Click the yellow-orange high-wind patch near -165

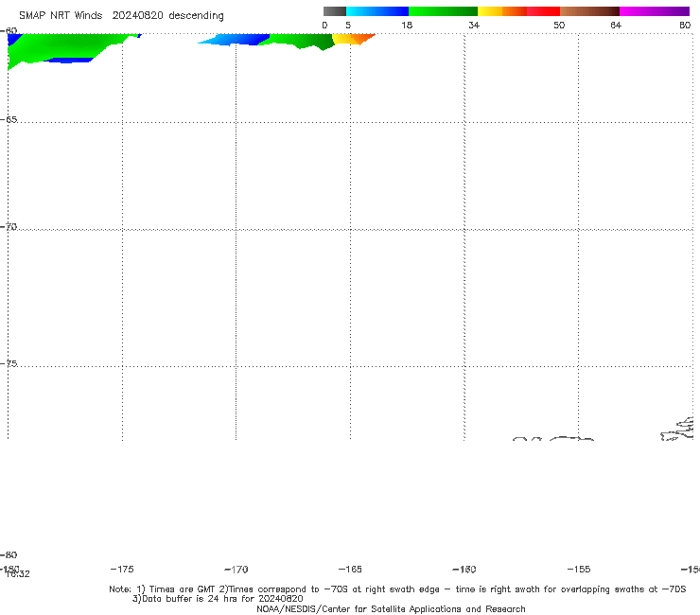(x=353, y=39)
